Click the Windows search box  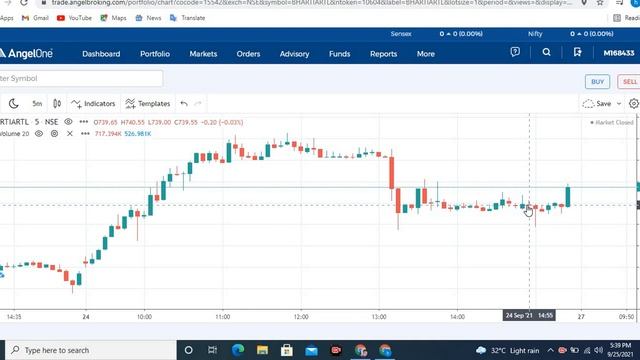(x=91, y=350)
